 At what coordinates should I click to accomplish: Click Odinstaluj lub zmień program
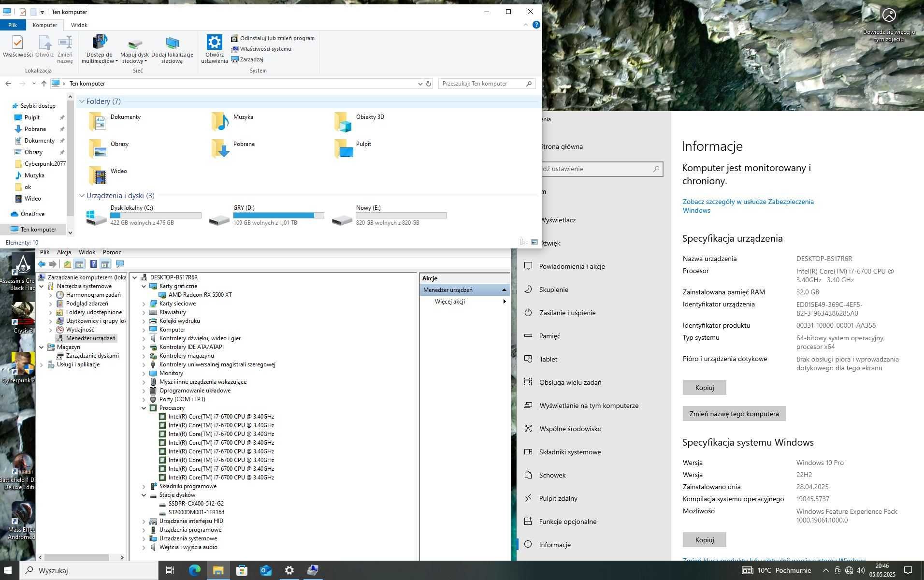[273, 38]
